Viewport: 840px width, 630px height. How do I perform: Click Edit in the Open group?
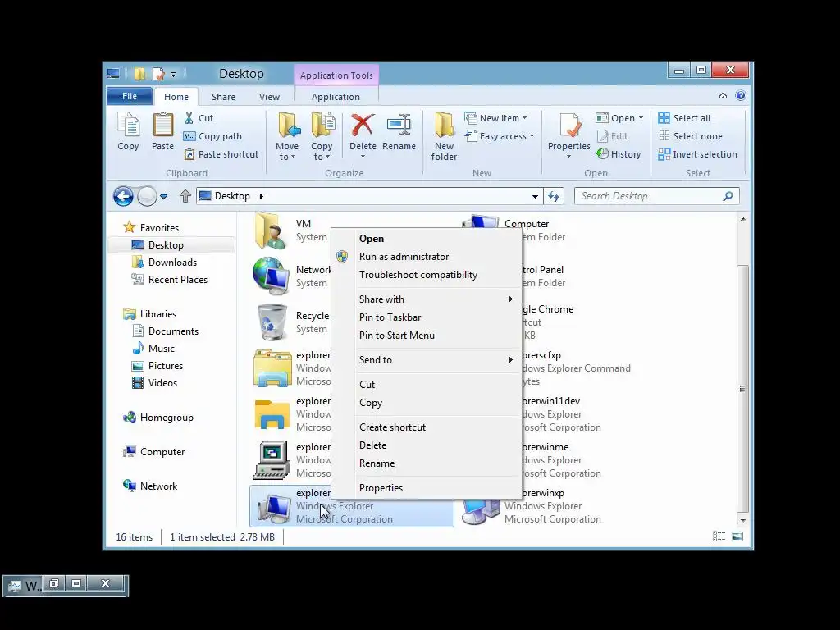(x=612, y=136)
